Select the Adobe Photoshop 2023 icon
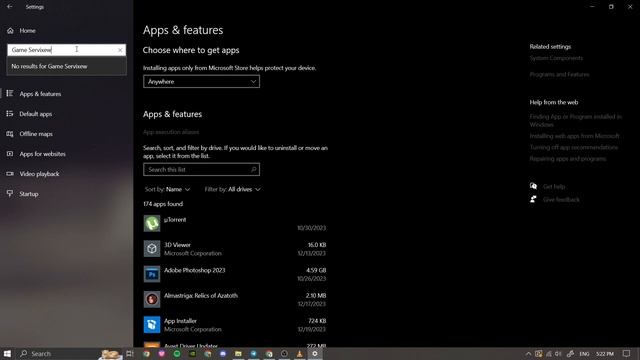This screenshot has width=640, height=360. pyautogui.click(x=152, y=274)
